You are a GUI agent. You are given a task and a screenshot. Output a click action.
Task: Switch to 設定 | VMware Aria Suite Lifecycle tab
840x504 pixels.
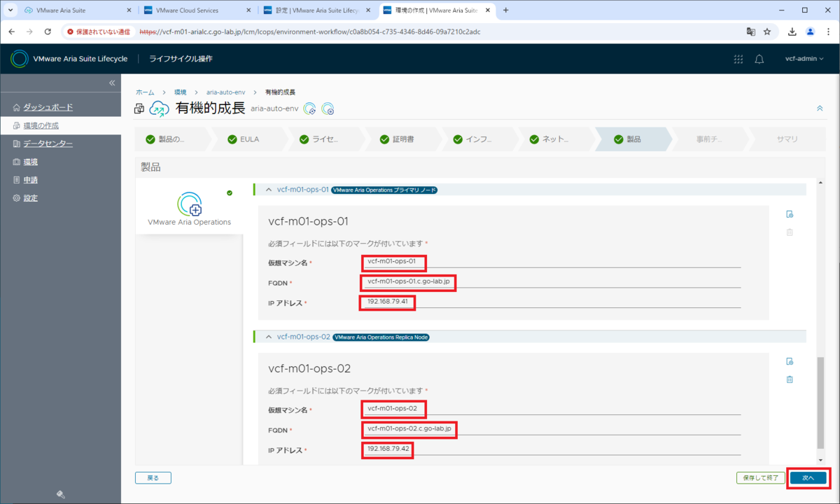click(x=318, y=10)
